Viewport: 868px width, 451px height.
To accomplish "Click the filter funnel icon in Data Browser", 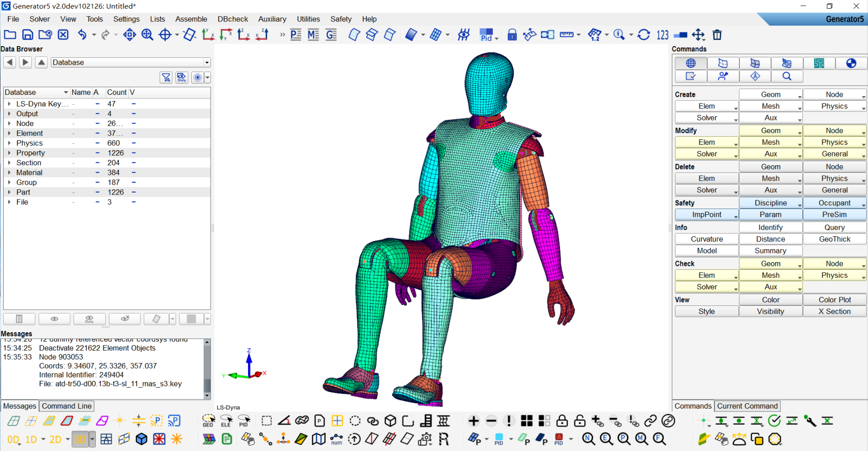I will (x=166, y=78).
